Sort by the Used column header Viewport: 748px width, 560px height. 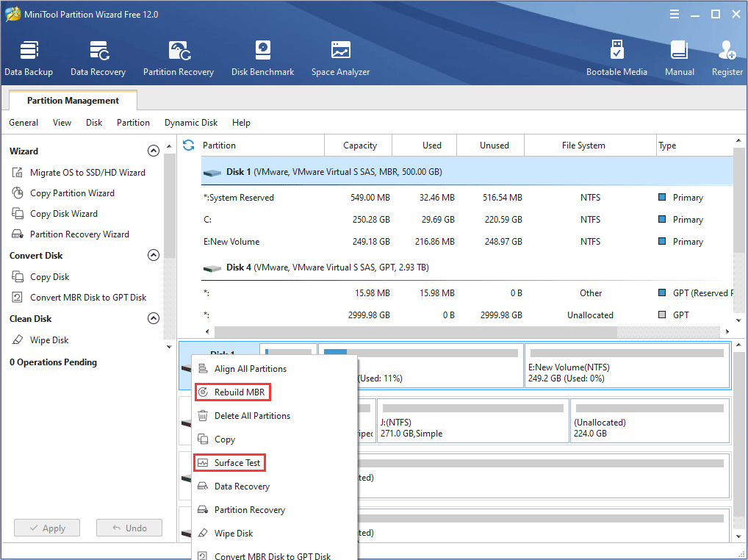click(424, 145)
